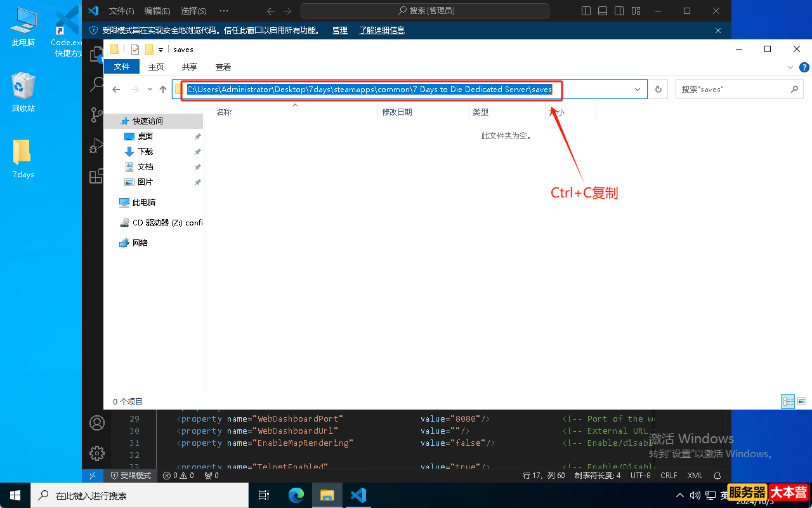Click CRLF line ending indicator
Viewport: 812px width, 508px height.
(669, 475)
